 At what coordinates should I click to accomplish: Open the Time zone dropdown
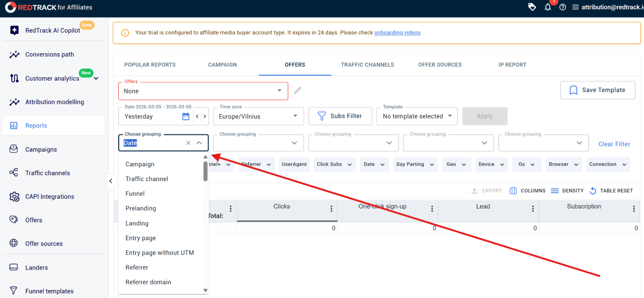258,116
